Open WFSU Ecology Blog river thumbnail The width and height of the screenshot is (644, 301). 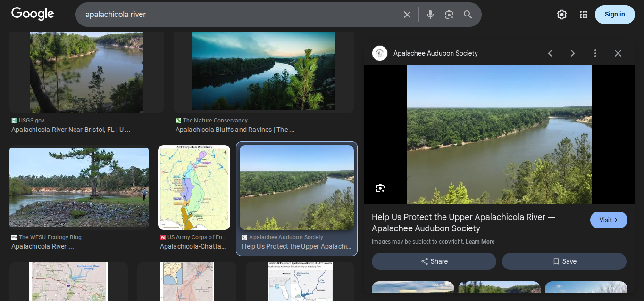pyautogui.click(x=79, y=188)
